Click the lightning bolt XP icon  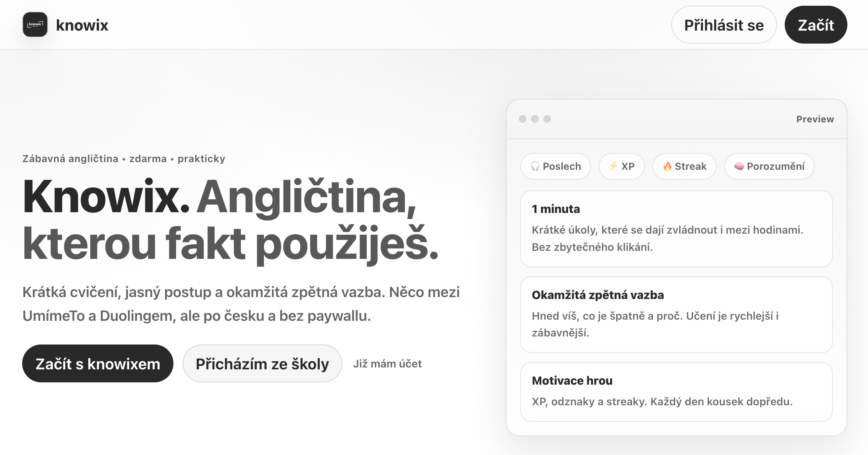coord(614,166)
